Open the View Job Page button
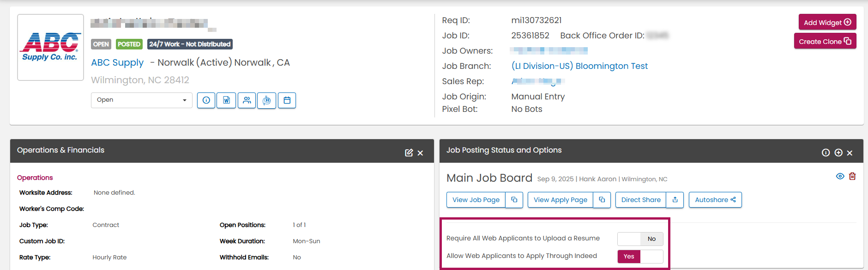This screenshot has height=270, width=868. click(x=476, y=200)
